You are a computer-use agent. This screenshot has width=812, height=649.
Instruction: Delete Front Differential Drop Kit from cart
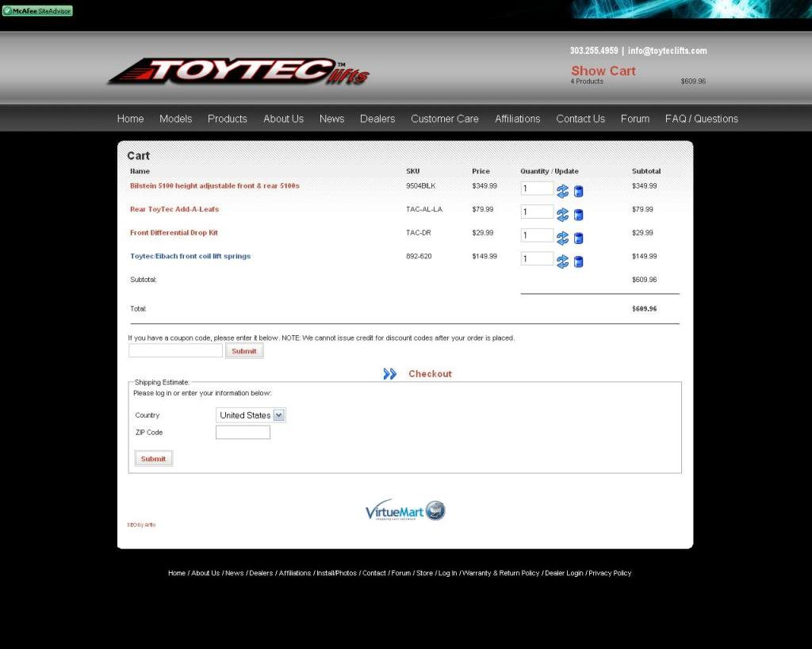(x=578, y=238)
